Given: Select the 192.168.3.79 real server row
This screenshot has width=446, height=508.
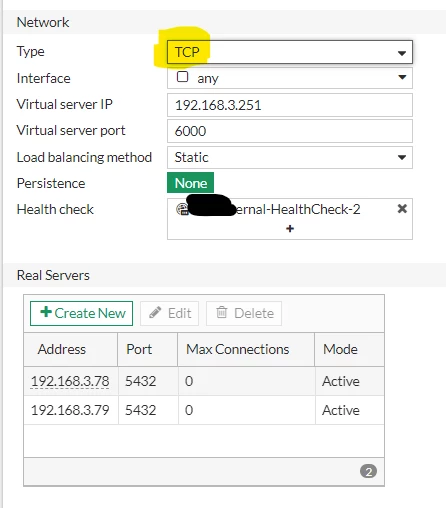Looking at the screenshot, I should tap(204, 410).
